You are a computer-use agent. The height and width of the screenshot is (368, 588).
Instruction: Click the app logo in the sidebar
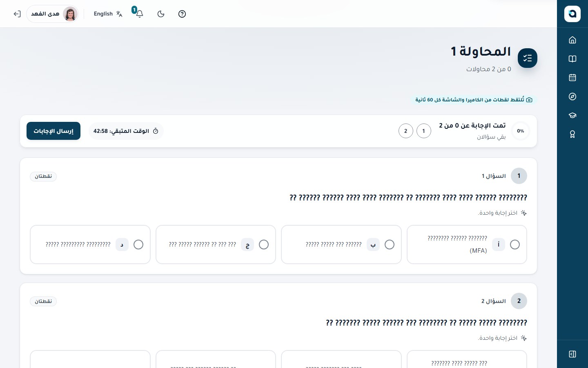pos(572,14)
